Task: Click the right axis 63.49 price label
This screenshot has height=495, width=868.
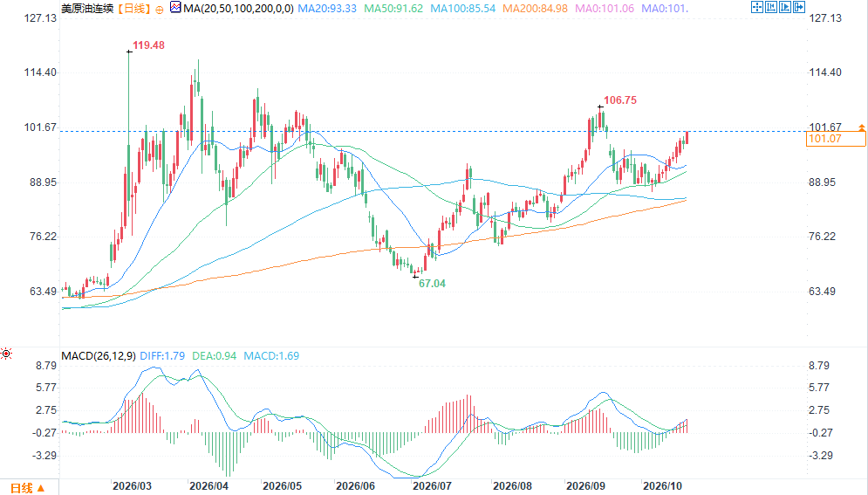Action: pos(822,292)
